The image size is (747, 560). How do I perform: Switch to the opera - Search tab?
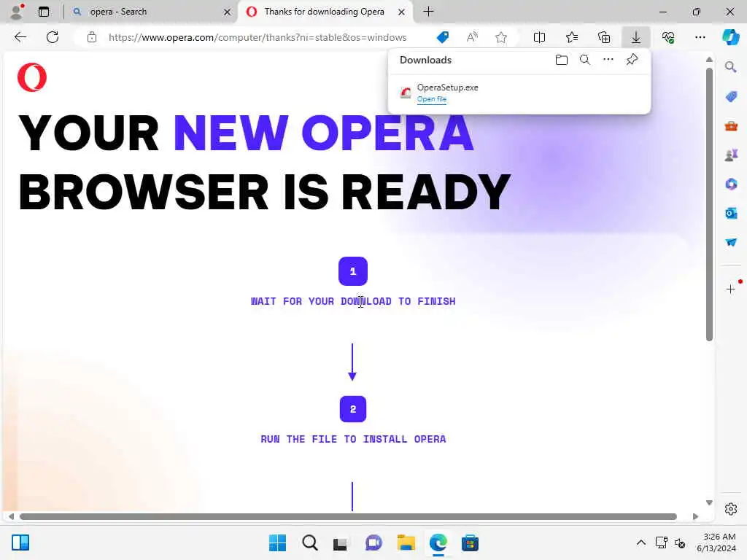150,12
